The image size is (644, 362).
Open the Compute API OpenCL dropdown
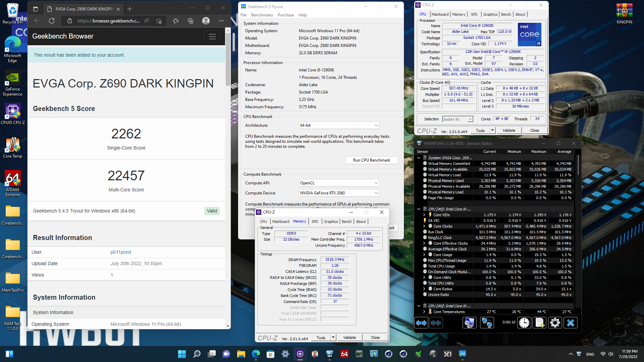point(339,183)
